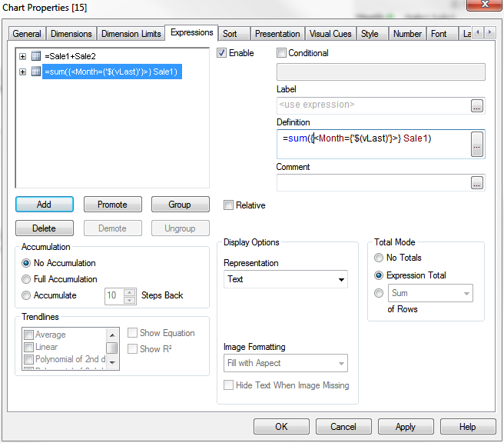
Task: Open the Sum of Rows aggregation dropdown
Action: click(x=430, y=293)
